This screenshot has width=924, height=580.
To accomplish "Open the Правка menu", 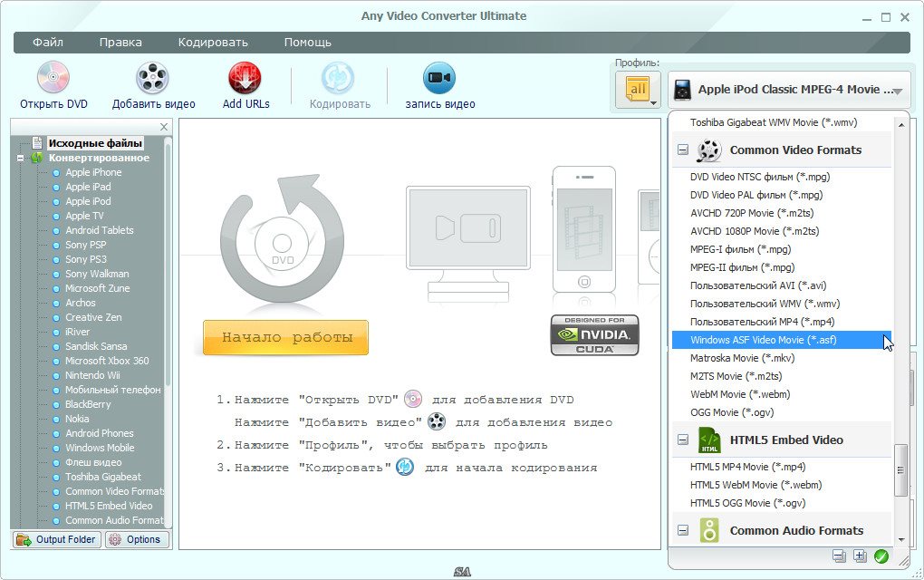I will 120,43.
